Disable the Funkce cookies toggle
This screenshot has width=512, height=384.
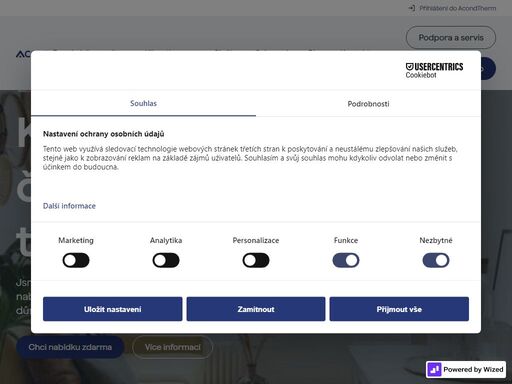[346, 260]
